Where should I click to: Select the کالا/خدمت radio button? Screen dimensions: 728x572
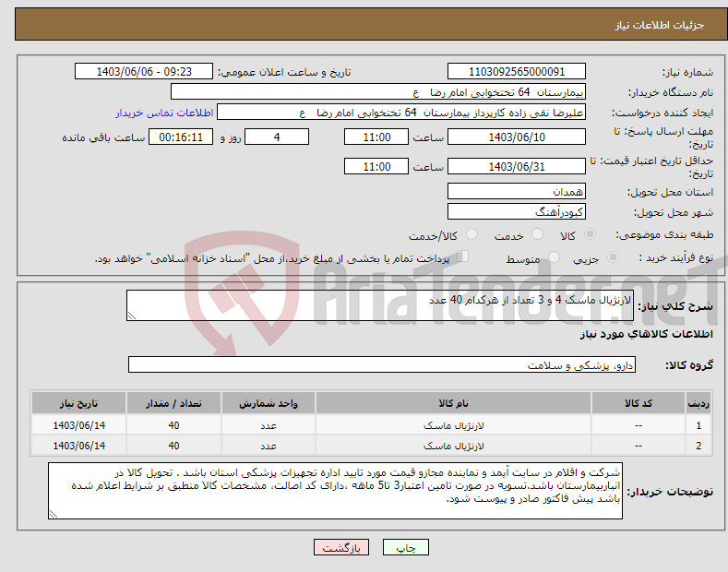(x=471, y=234)
